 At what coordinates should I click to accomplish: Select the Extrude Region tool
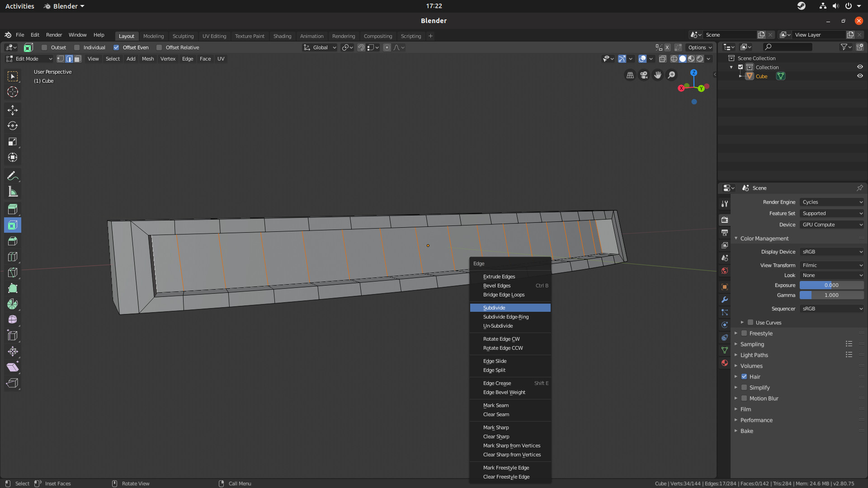13,209
